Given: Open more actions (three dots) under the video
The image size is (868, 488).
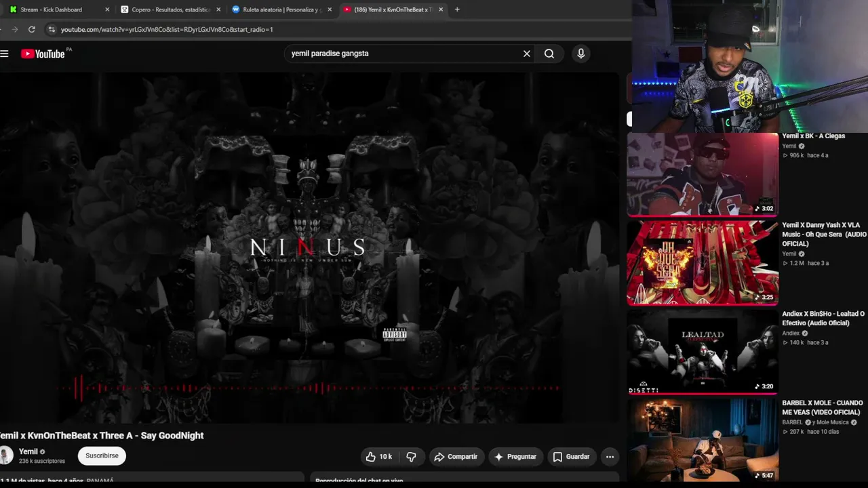Looking at the screenshot, I should tap(610, 457).
